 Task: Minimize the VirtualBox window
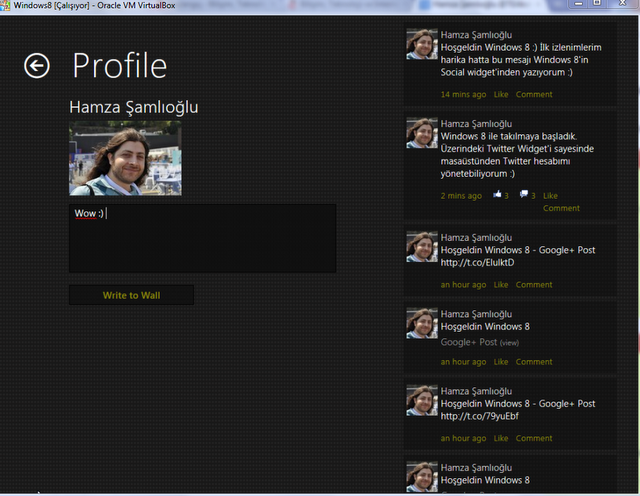pyautogui.click(x=578, y=4)
